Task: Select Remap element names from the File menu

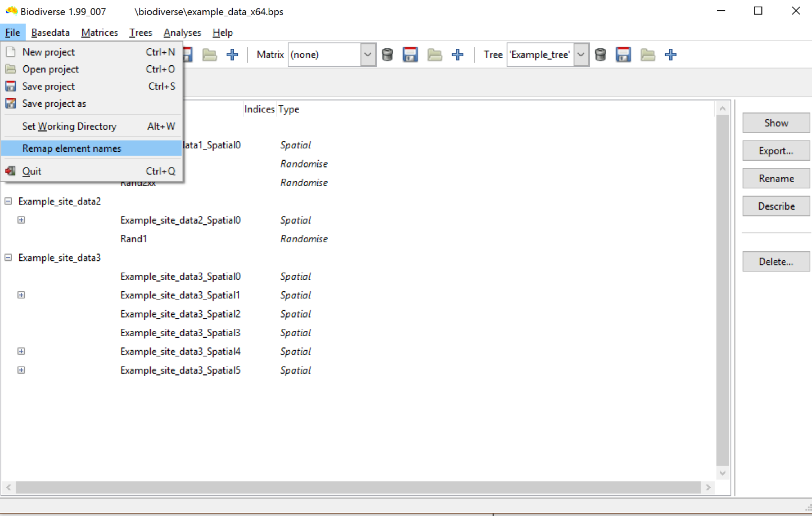Action: coord(71,148)
